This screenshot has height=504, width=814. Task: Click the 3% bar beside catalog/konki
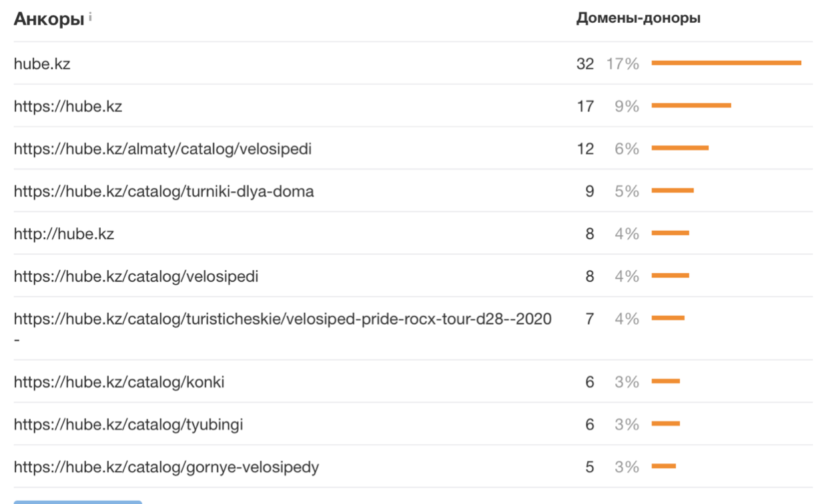point(667,380)
